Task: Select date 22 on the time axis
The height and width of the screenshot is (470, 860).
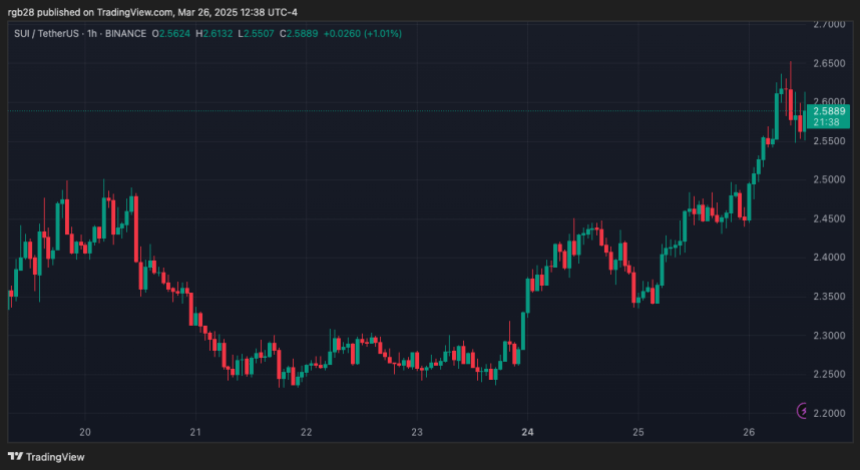Action: [x=306, y=433]
